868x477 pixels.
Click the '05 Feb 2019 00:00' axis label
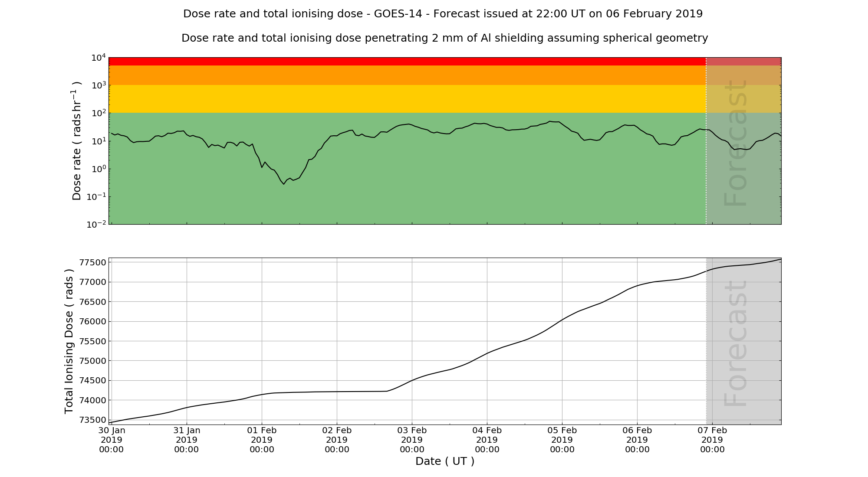tap(562, 440)
